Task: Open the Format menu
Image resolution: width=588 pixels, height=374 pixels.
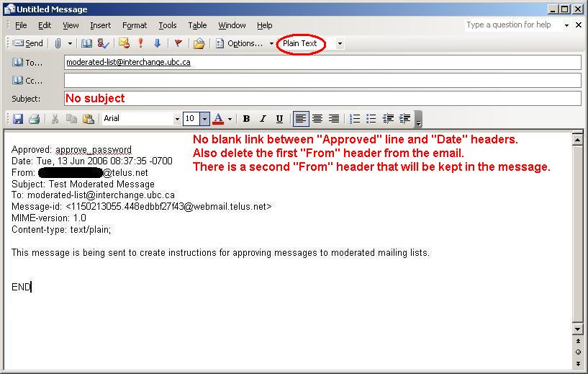Action: click(135, 25)
